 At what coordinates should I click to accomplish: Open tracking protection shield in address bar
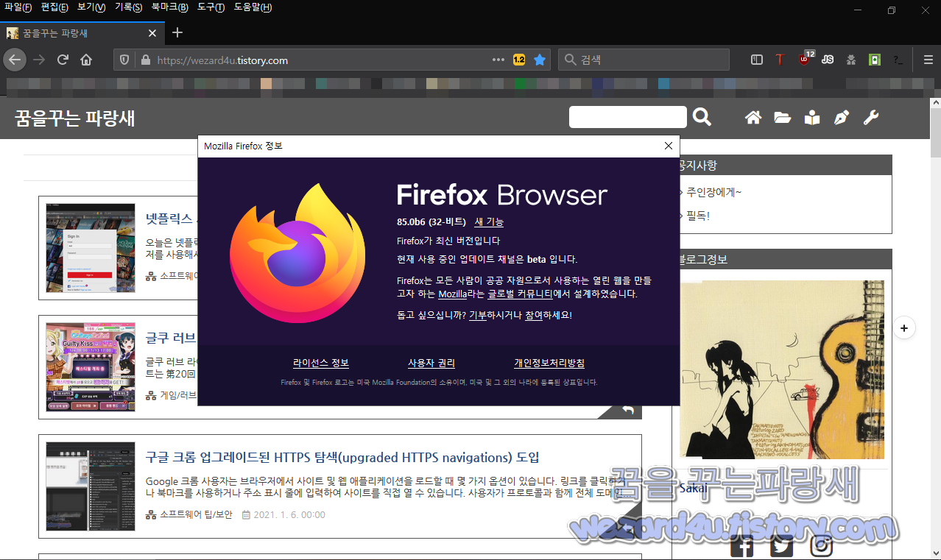click(x=124, y=60)
